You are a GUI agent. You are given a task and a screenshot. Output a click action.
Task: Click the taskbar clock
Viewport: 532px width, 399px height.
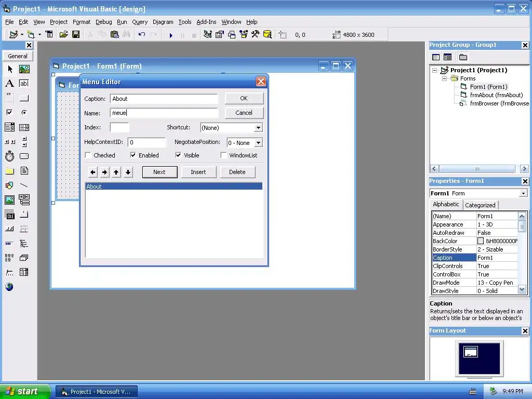(512, 391)
